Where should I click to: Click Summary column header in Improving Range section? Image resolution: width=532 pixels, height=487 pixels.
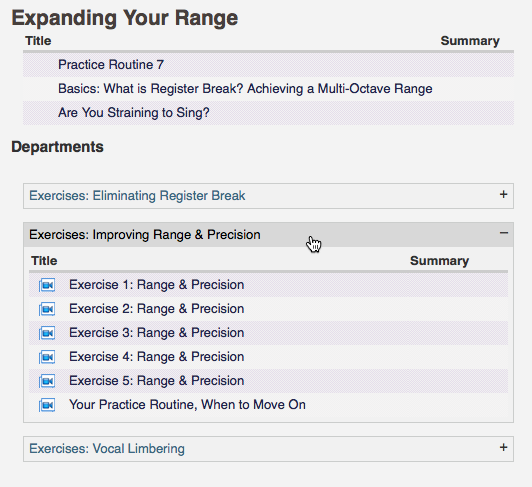439,261
